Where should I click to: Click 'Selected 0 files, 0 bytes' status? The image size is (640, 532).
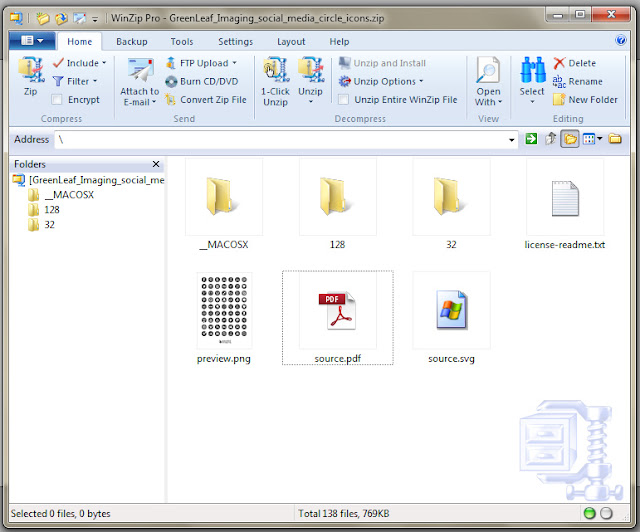[x=60, y=514]
